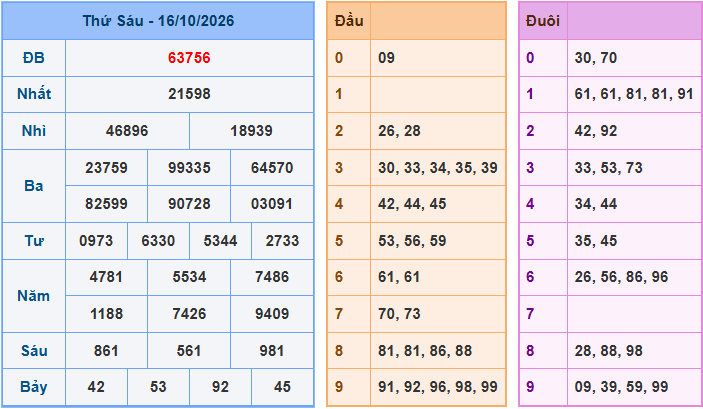Select Đầu row 2 values 26, 28
The height and width of the screenshot is (409, 703).
coord(399,131)
